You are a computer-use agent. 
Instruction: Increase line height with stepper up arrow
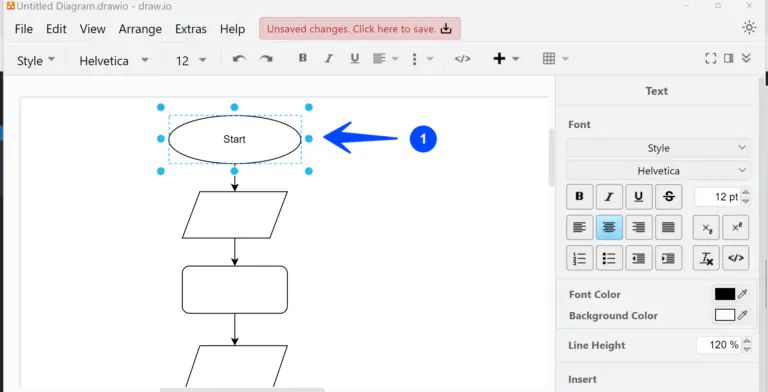746,341
